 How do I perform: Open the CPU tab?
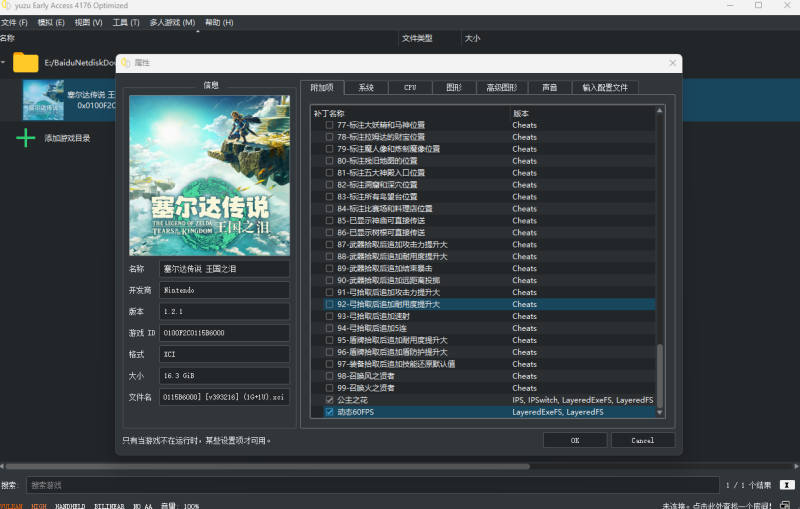tap(410, 88)
